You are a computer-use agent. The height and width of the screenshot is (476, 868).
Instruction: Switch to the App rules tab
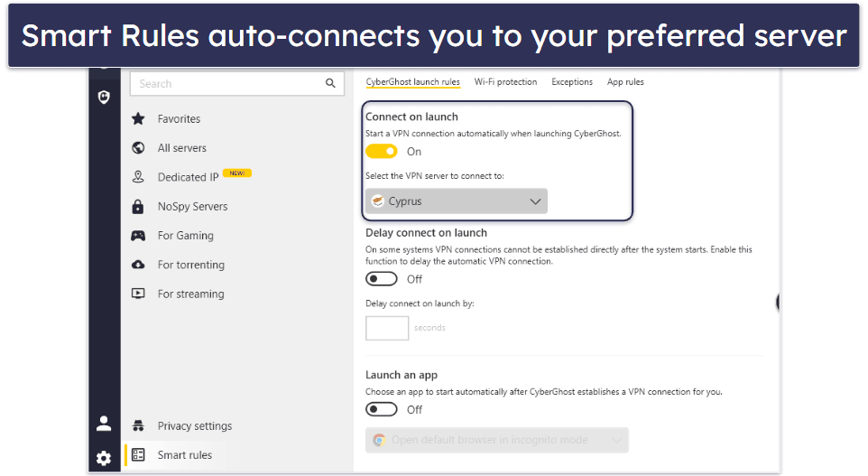click(x=625, y=82)
